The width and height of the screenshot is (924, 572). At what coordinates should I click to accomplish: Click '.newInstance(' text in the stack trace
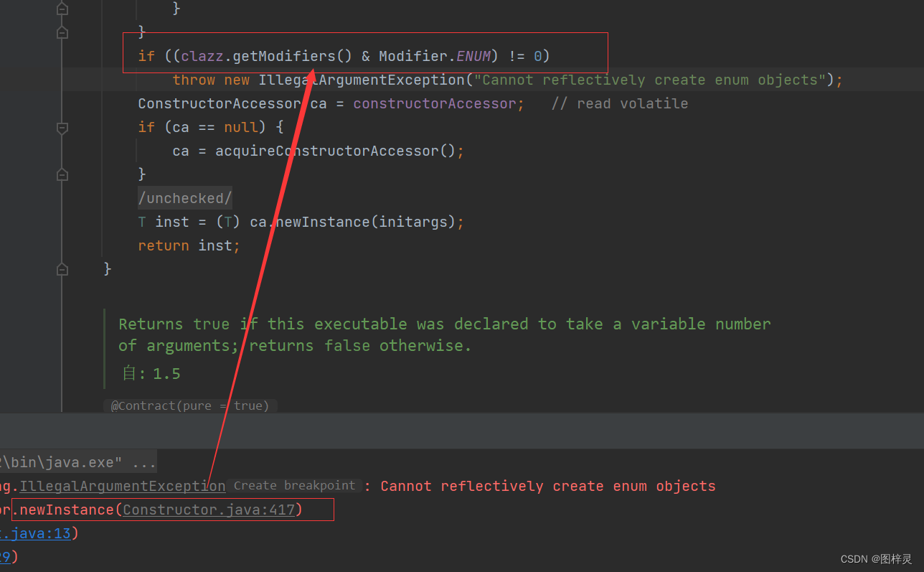pyautogui.click(x=67, y=510)
